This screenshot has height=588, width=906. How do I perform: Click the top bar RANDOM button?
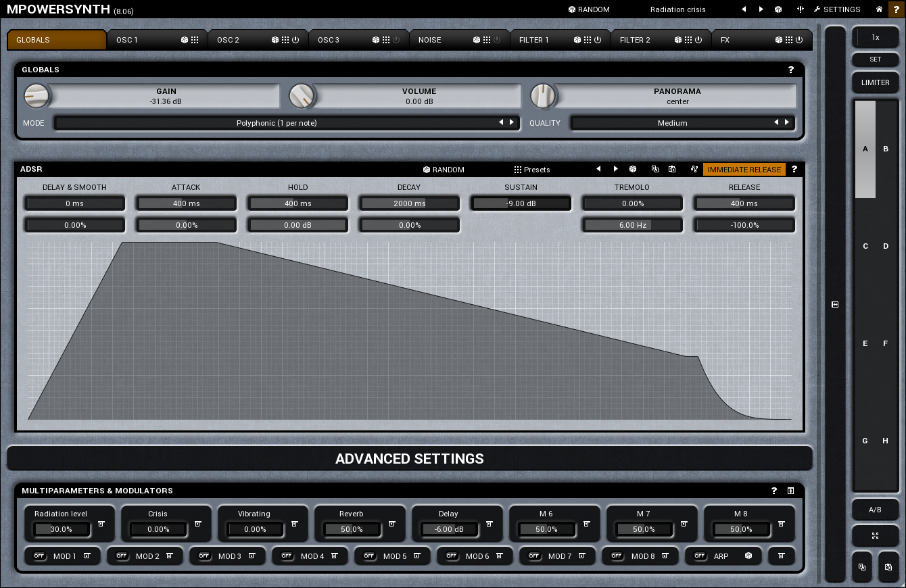coord(589,9)
